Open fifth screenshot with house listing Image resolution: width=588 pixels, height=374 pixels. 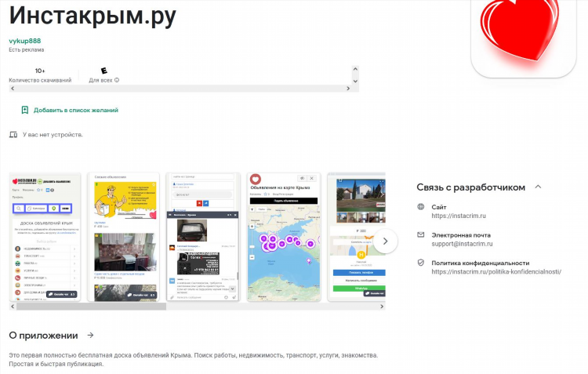(356, 237)
